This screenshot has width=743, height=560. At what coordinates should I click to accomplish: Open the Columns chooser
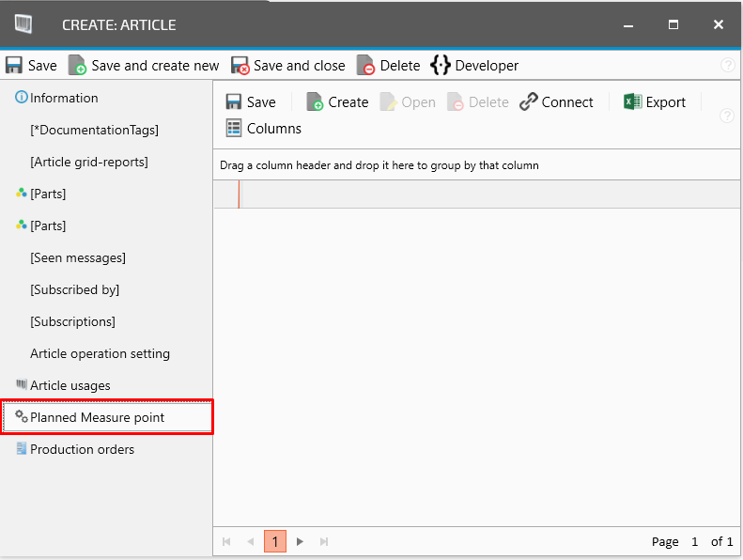coord(234,129)
